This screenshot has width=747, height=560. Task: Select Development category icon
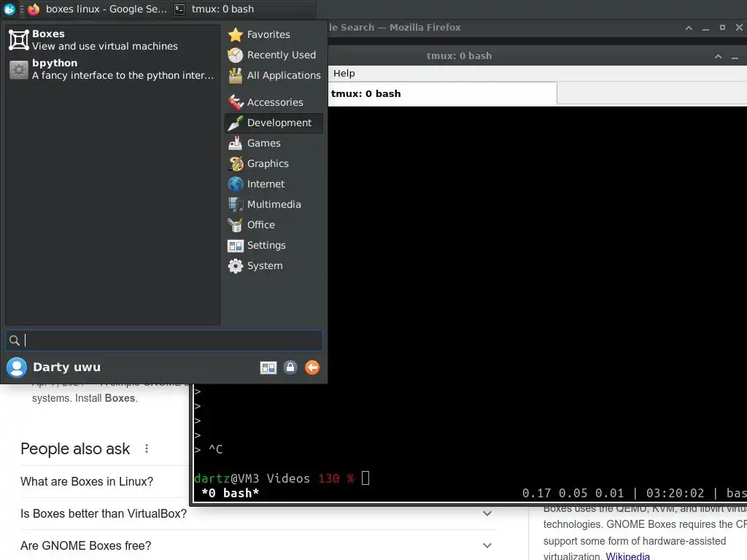click(236, 122)
